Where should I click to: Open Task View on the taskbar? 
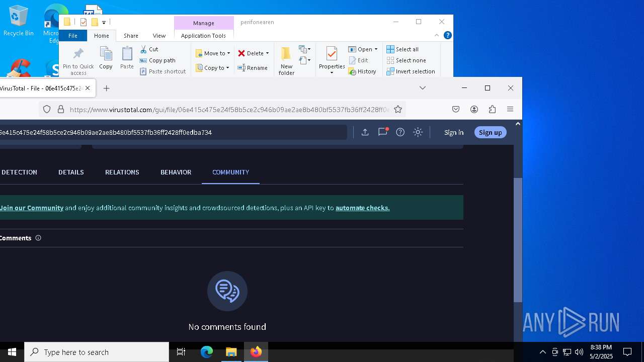point(181,352)
